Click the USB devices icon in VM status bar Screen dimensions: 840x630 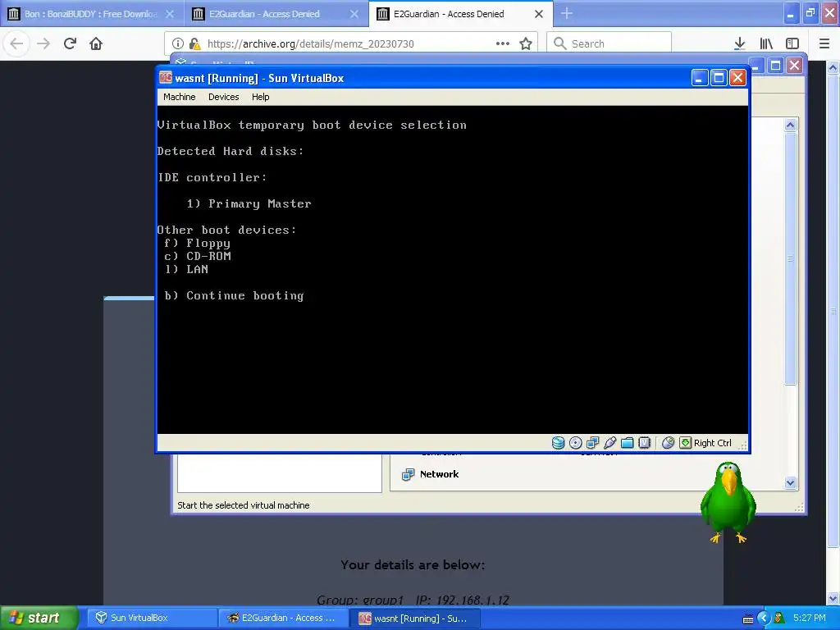click(609, 442)
